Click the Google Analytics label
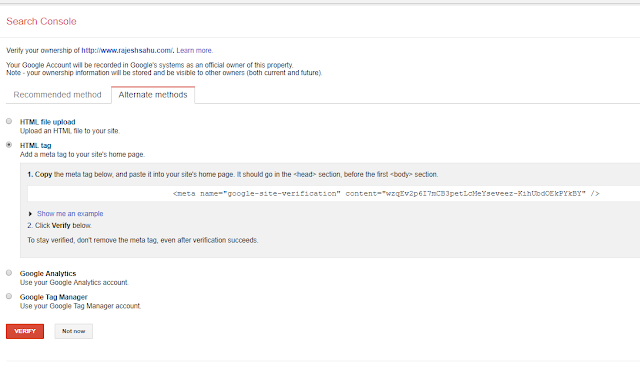 pos(48,274)
